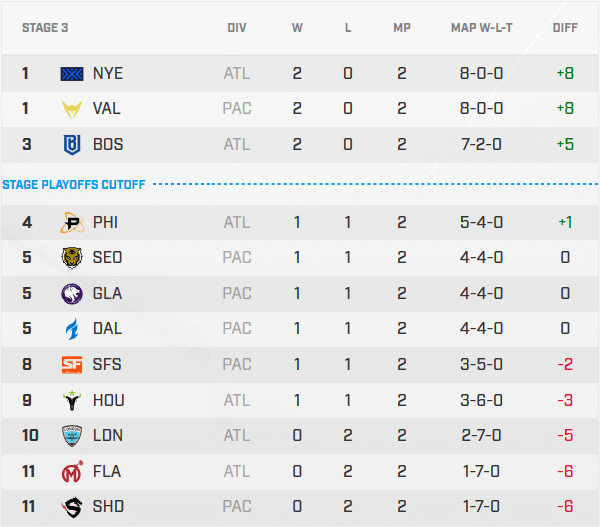This screenshot has width=600, height=527.
Task: Click the NYE team logo icon
Action: pyautogui.click(x=73, y=73)
